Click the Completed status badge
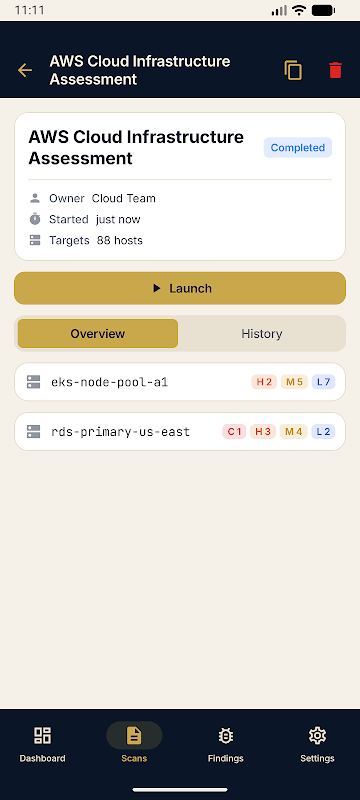360x800 pixels. (298, 147)
